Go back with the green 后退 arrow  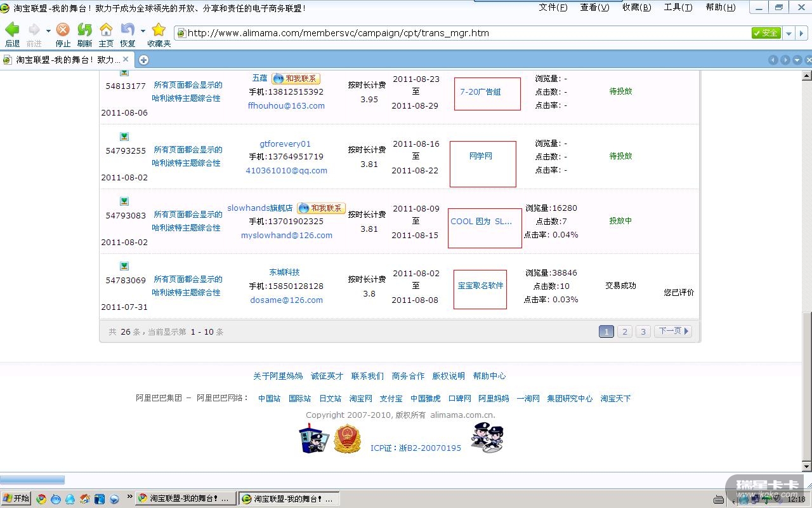12,30
